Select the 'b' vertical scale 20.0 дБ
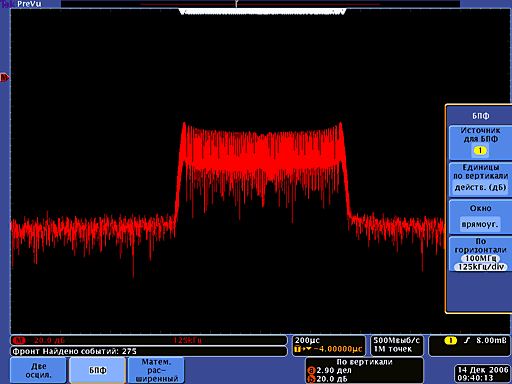The image size is (512, 384). pos(328,379)
